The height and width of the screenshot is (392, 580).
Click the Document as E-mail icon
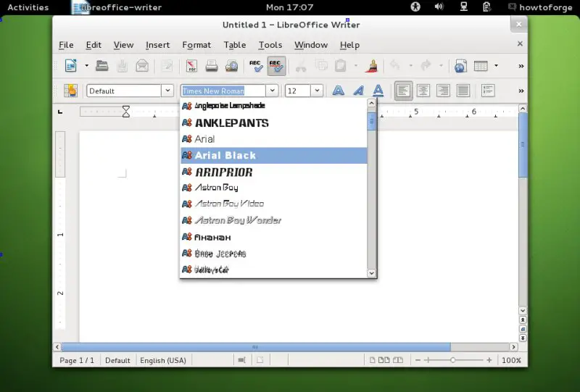click(142, 66)
